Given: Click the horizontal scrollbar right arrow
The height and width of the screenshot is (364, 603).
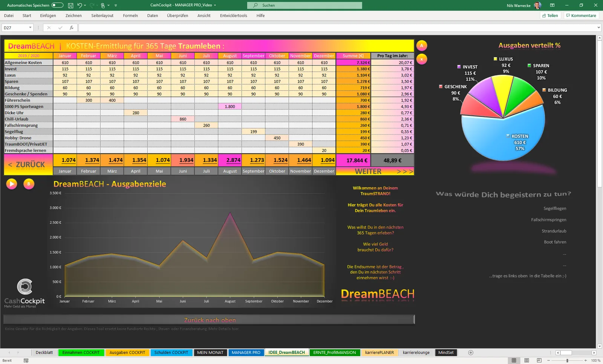Looking at the screenshot, I should (594, 353).
